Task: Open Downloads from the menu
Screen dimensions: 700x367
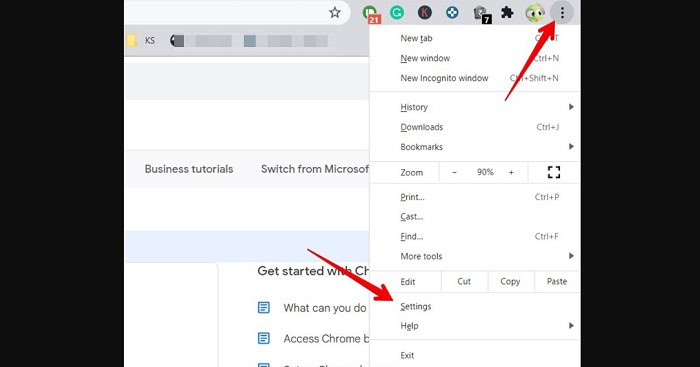Action: (475, 127)
